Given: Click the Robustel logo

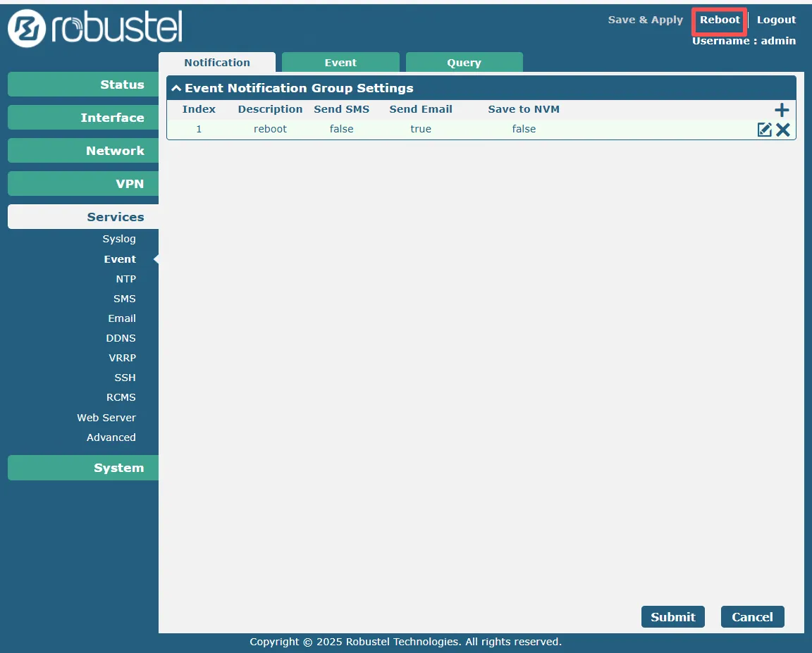Looking at the screenshot, I should [95, 28].
